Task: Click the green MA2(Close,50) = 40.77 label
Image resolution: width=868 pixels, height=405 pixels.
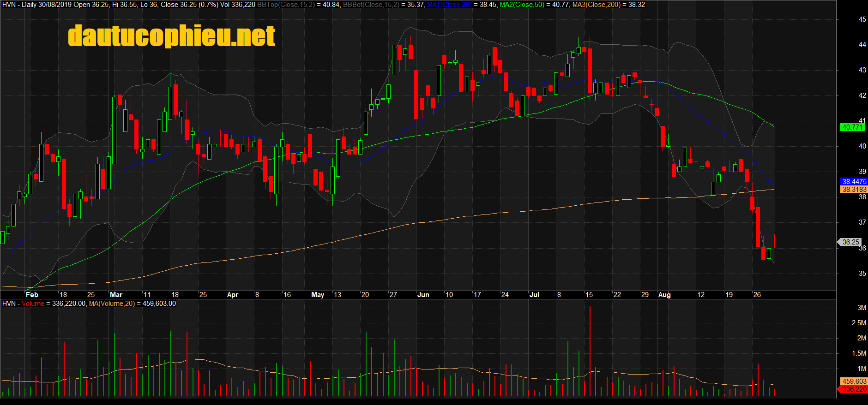Action: pyautogui.click(x=535, y=5)
